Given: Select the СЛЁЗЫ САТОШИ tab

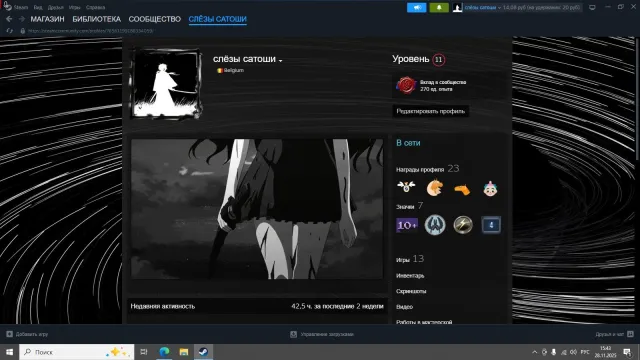Looking at the screenshot, I should 218,19.
